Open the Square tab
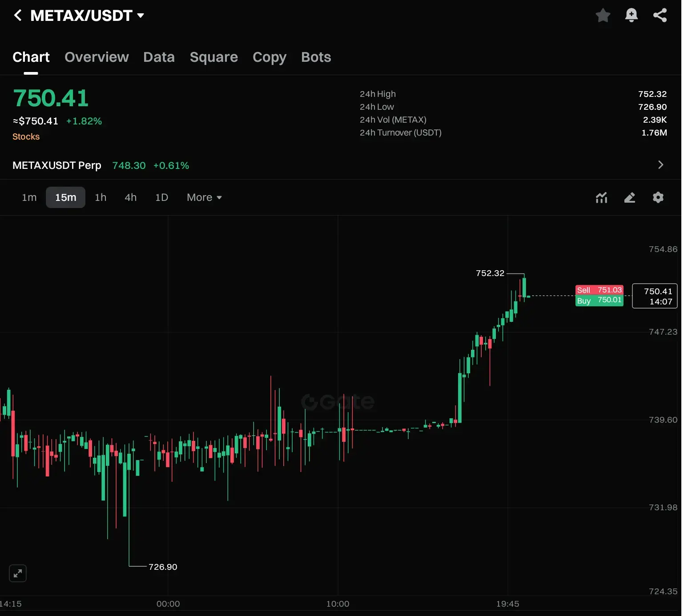This screenshot has height=616, width=692. coord(214,57)
